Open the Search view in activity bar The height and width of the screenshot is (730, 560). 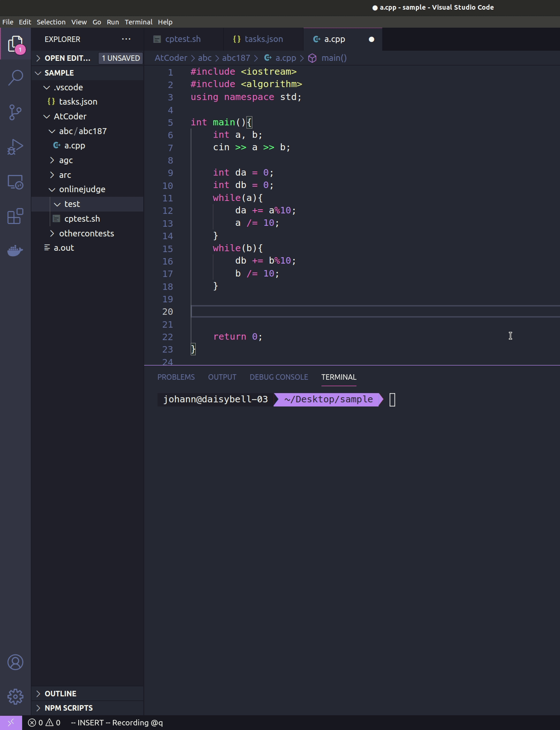tap(16, 77)
